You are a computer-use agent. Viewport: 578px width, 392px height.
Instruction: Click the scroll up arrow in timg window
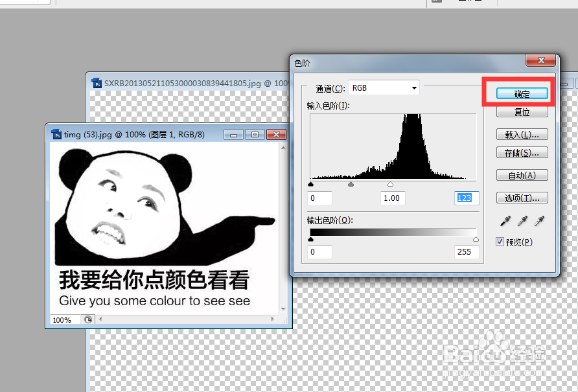pyautogui.click(x=283, y=148)
